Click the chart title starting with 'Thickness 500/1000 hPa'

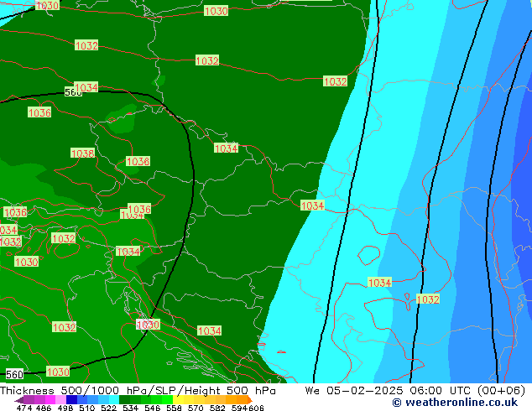point(138,391)
